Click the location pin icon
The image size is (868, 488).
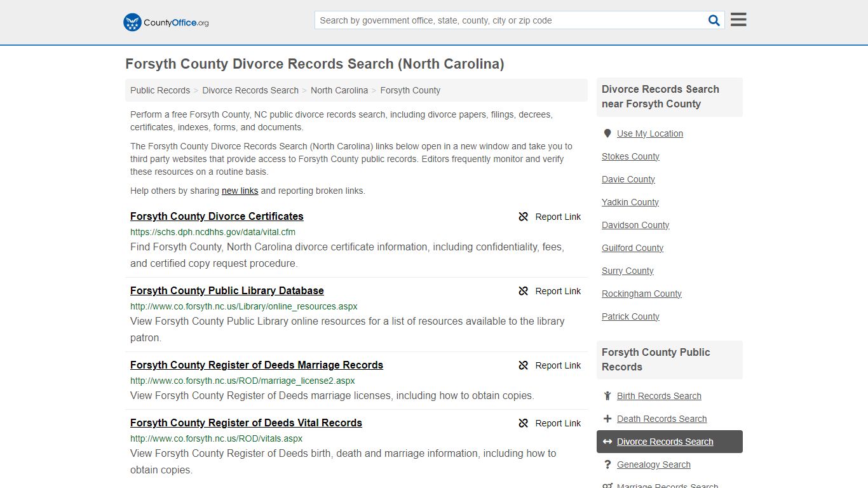coord(607,133)
